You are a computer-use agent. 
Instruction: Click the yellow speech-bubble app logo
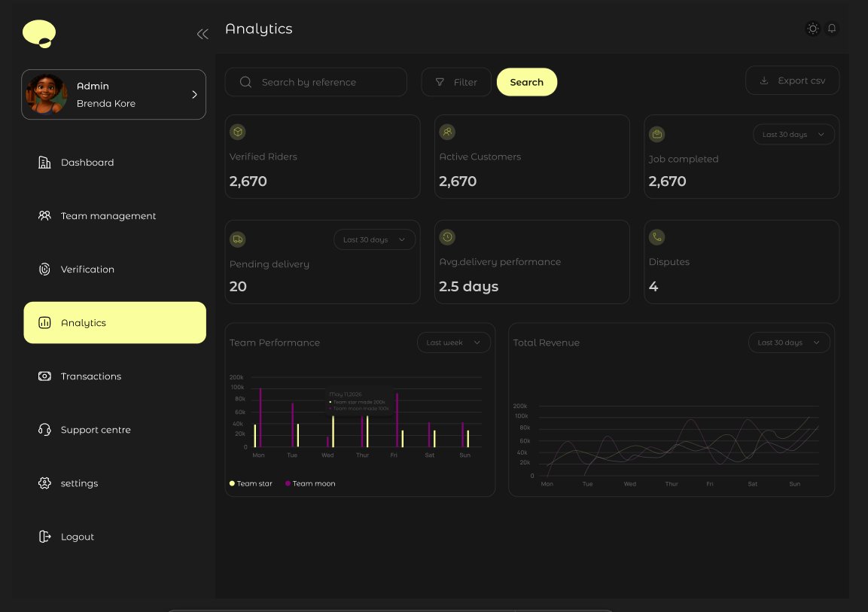point(38,34)
